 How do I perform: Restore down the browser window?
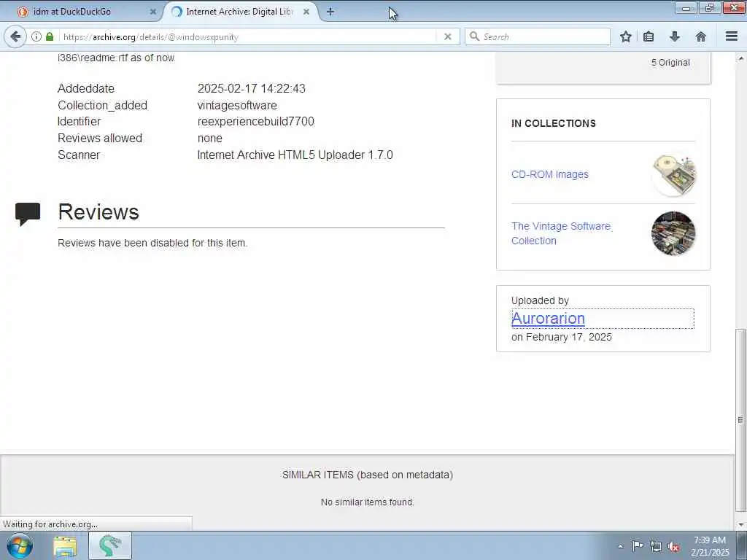tap(710, 8)
